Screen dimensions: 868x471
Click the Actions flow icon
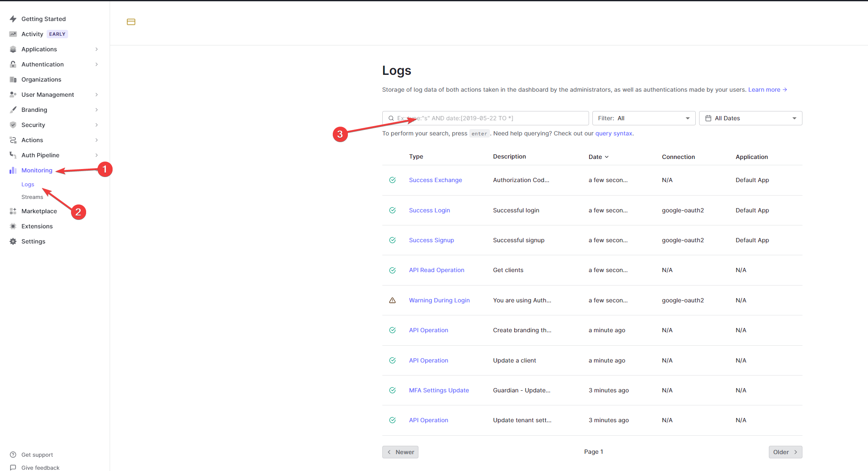tap(13, 140)
